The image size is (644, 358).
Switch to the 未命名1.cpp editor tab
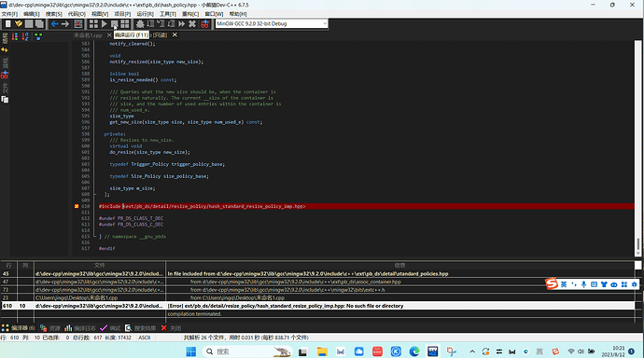tap(88, 35)
